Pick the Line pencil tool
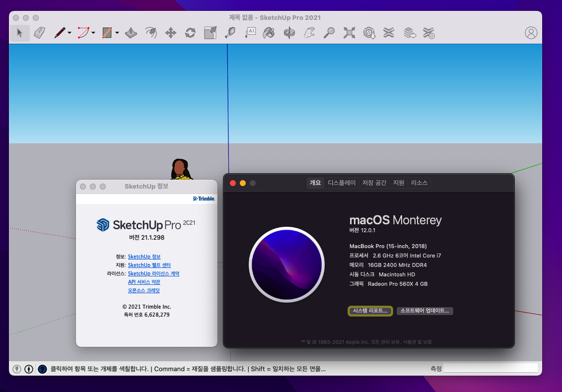The height and width of the screenshot is (392, 562). click(60, 33)
